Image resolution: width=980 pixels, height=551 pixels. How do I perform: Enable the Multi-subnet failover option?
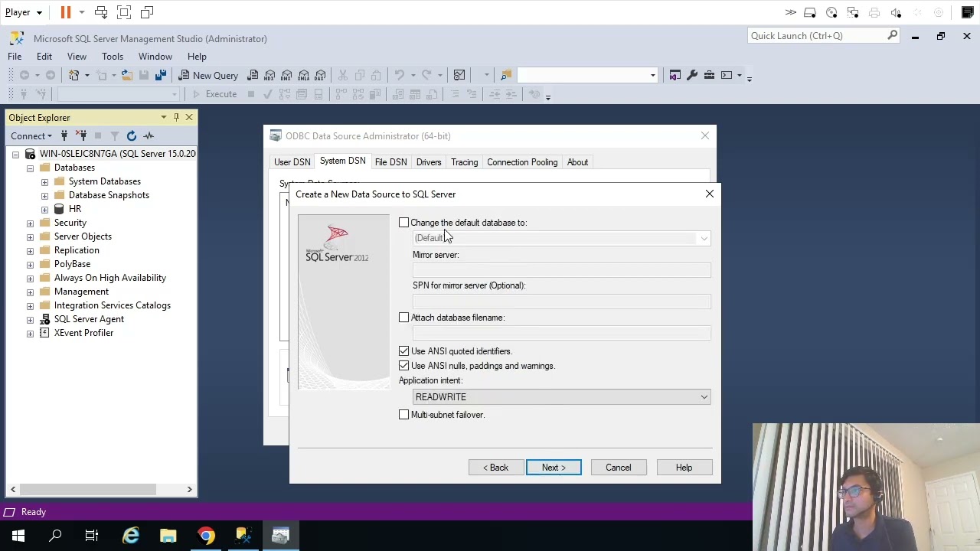pyautogui.click(x=404, y=415)
